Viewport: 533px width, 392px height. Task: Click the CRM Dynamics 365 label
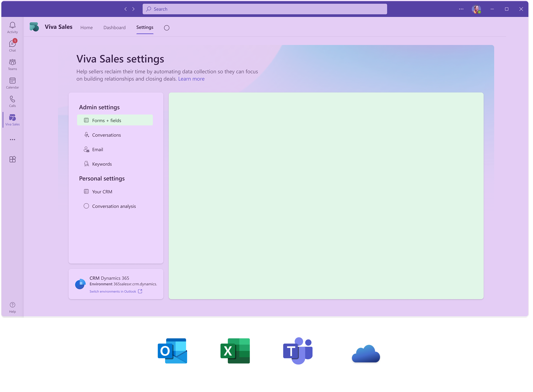tap(109, 278)
